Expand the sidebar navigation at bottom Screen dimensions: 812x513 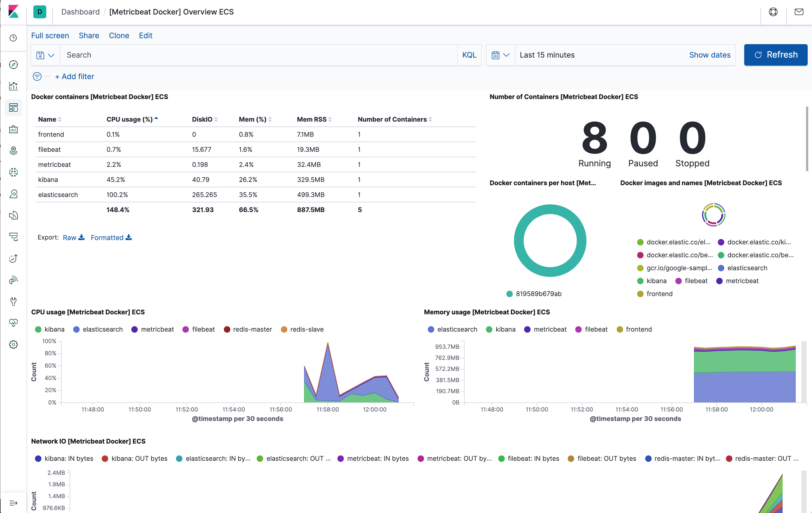coord(13,503)
